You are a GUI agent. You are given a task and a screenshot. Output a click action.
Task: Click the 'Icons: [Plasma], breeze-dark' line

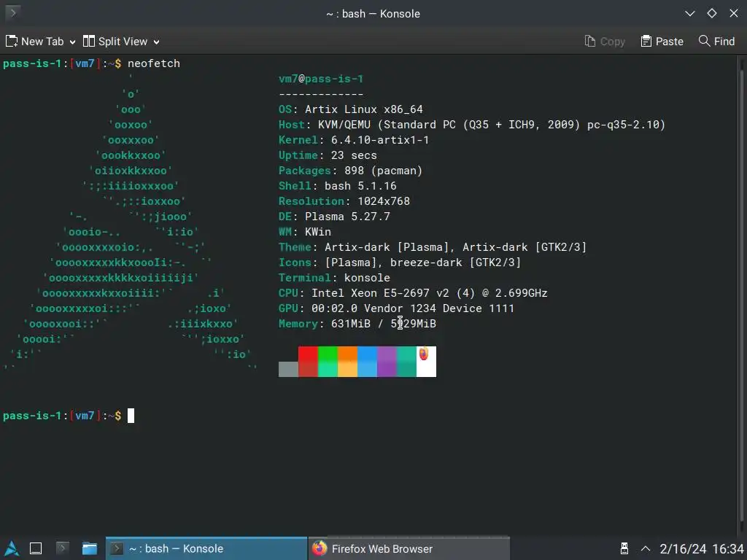(400, 262)
